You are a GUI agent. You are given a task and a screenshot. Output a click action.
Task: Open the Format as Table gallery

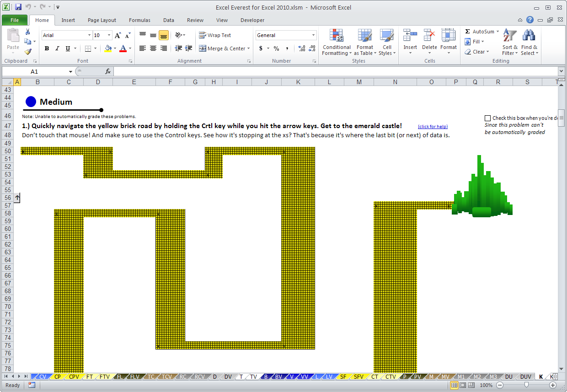coord(365,42)
